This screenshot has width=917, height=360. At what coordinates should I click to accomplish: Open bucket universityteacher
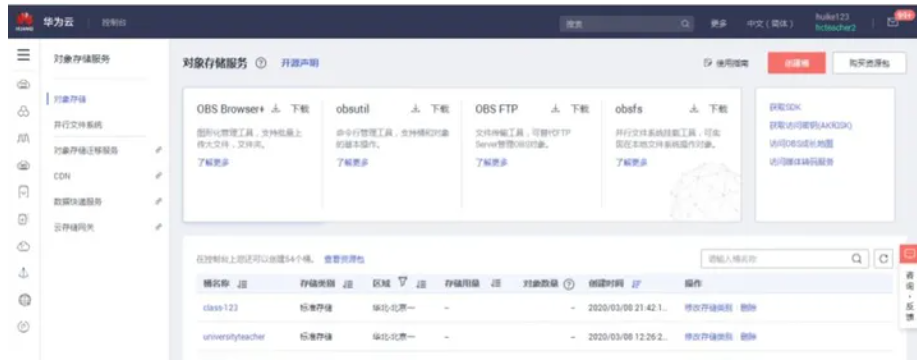(x=234, y=337)
